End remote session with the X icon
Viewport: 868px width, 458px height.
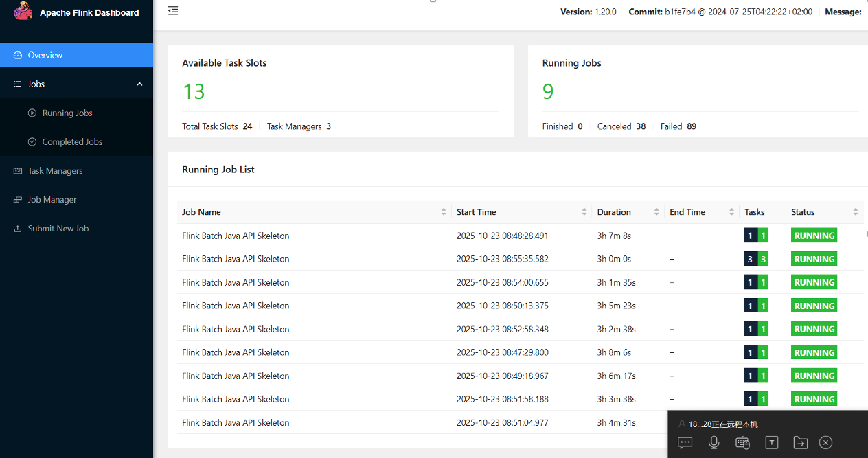coord(826,443)
